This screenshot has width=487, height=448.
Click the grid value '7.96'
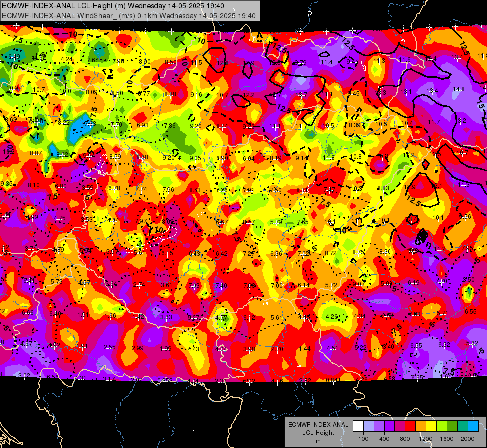click(x=168, y=189)
